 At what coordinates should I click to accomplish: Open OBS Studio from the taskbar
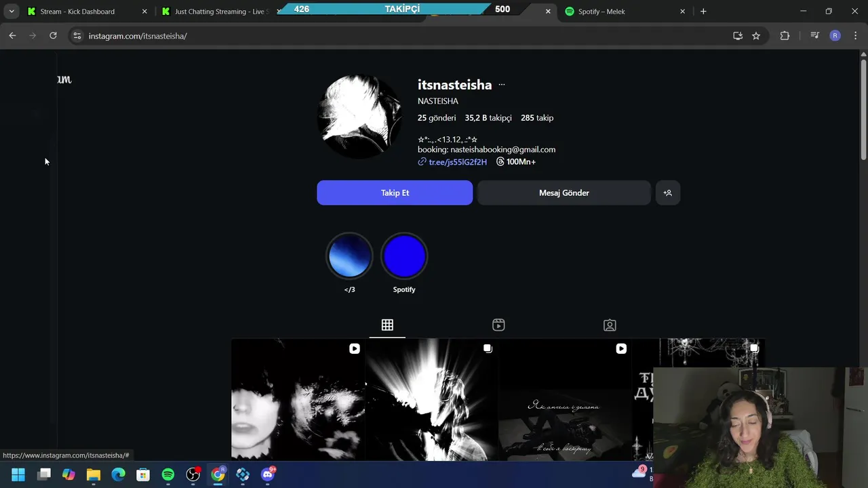(193, 474)
